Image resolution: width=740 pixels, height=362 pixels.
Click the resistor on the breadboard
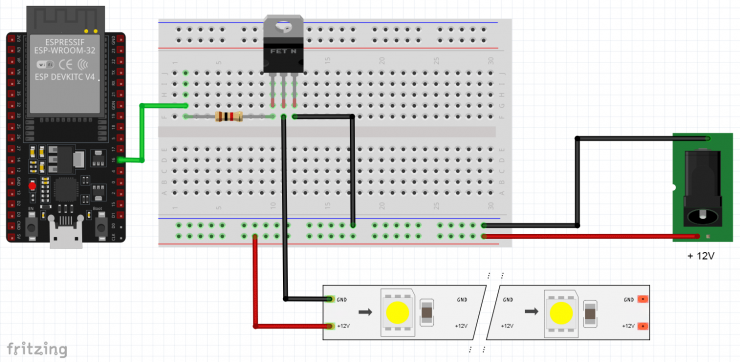coord(229,117)
